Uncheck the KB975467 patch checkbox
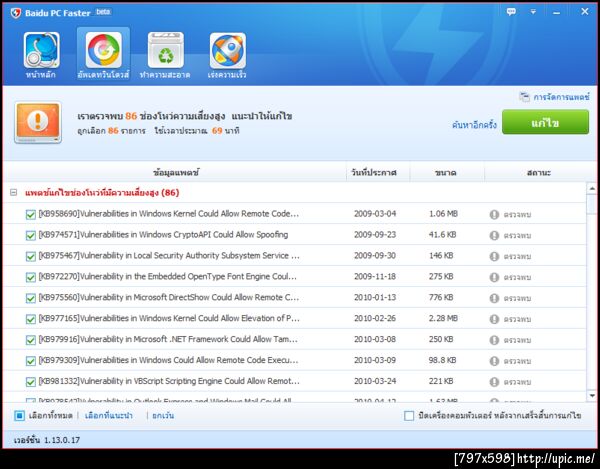The width and height of the screenshot is (600, 469). 31,256
